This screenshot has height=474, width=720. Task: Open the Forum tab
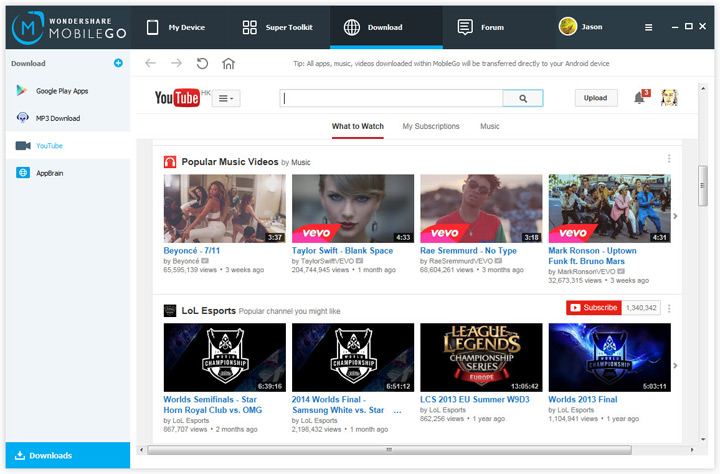tap(481, 28)
